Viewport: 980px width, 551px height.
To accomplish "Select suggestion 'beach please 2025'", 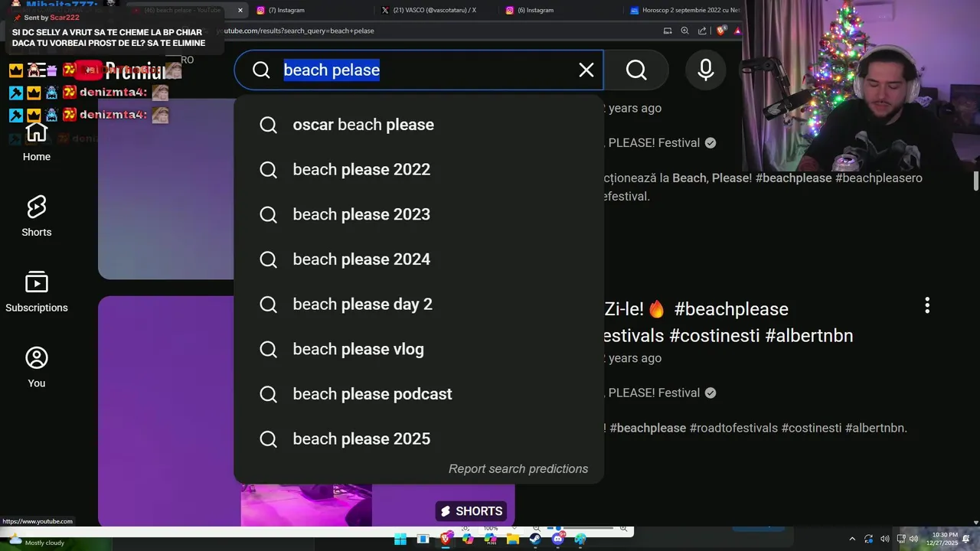I will pos(418,439).
